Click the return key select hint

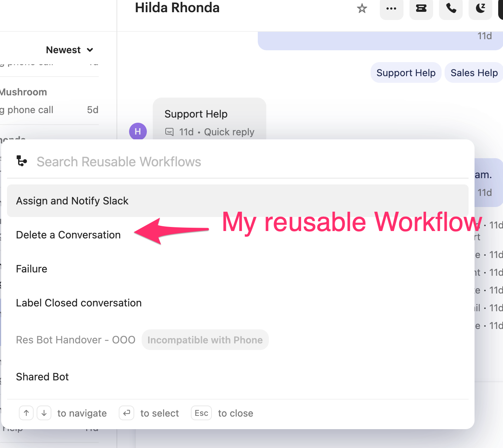[126, 413]
